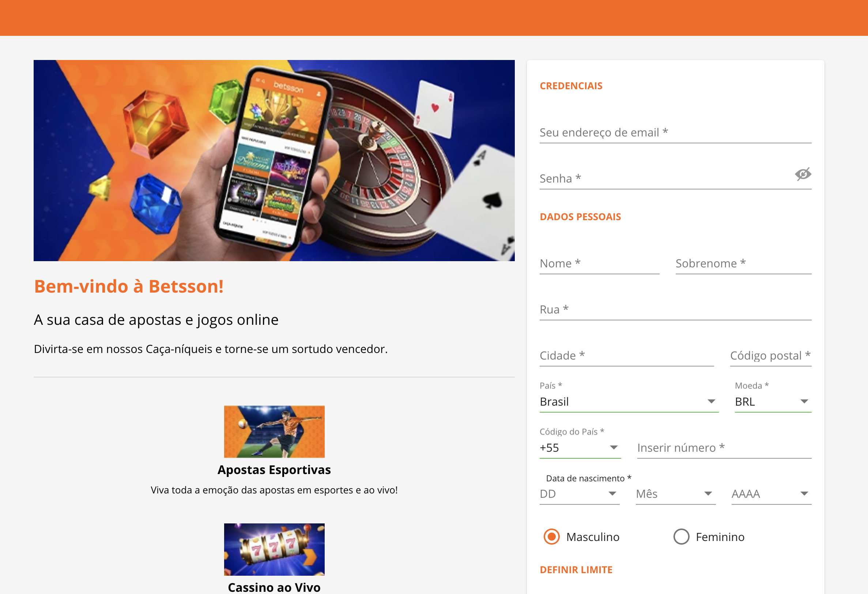The width and height of the screenshot is (868, 594).
Task: Open the País dropdown showing Brasil
Action: tap(629, 402)
